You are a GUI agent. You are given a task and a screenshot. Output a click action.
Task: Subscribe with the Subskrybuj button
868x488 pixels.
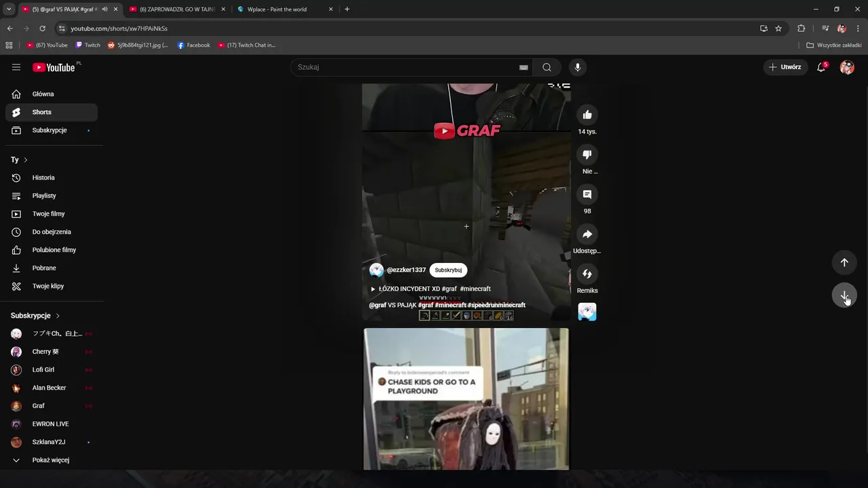448,270
